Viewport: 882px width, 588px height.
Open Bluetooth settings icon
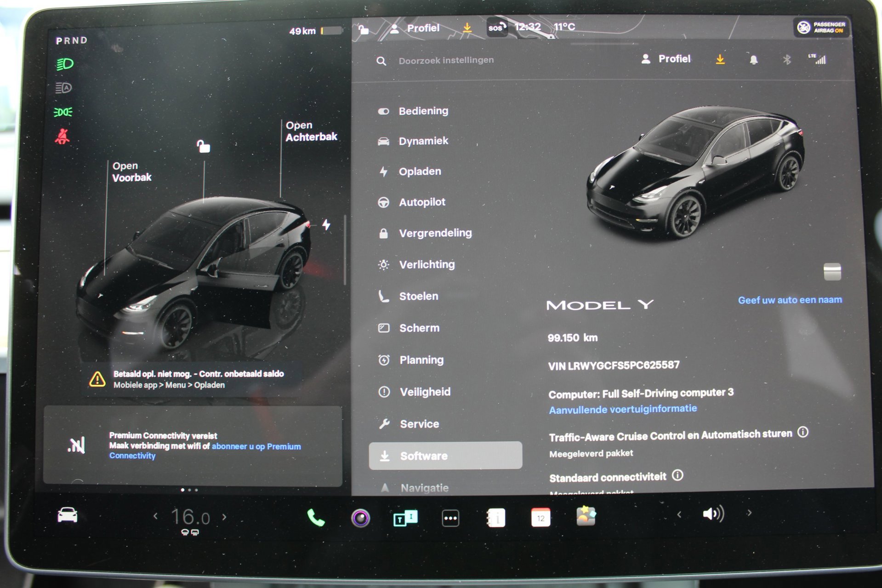point(787,60)
